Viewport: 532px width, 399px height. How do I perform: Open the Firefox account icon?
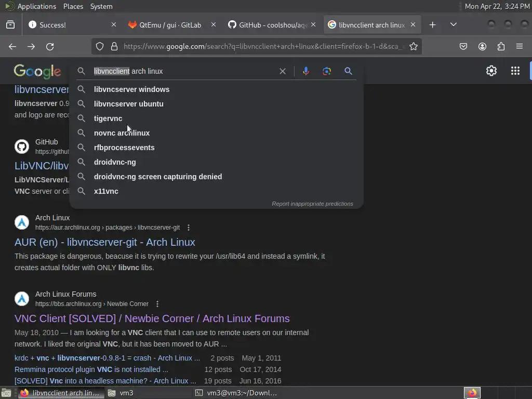(482, 46)
